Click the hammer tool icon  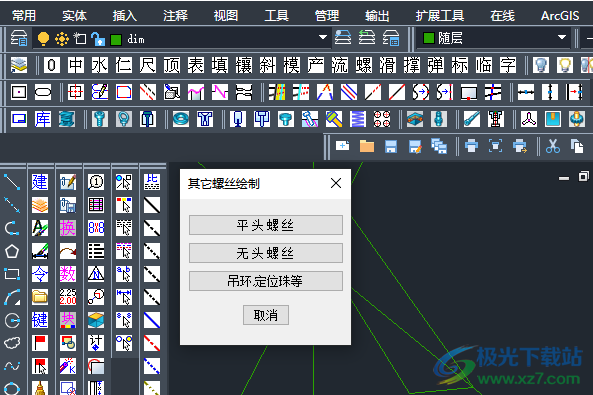(x=334, y=119)
